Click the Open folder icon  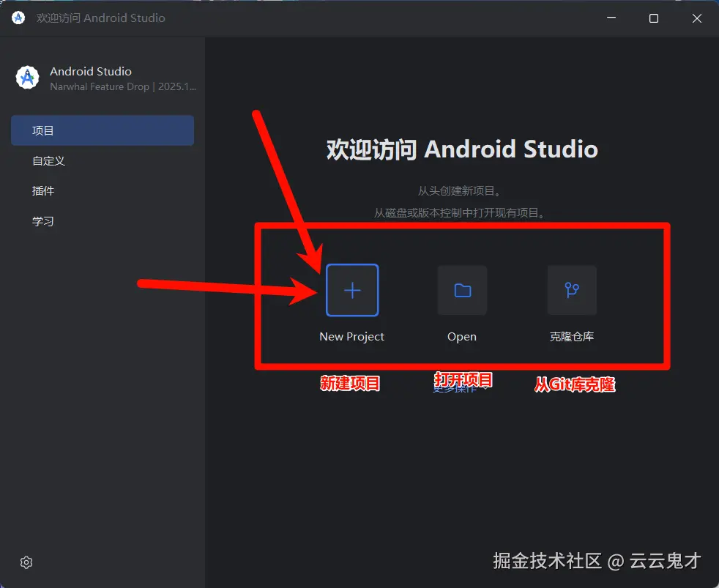click(462, 290)
